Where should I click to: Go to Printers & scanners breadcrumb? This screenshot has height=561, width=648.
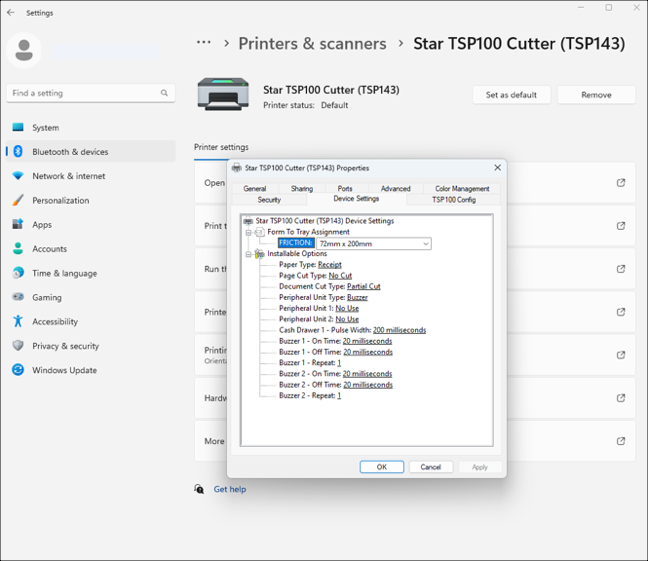(x=312, y=43)
